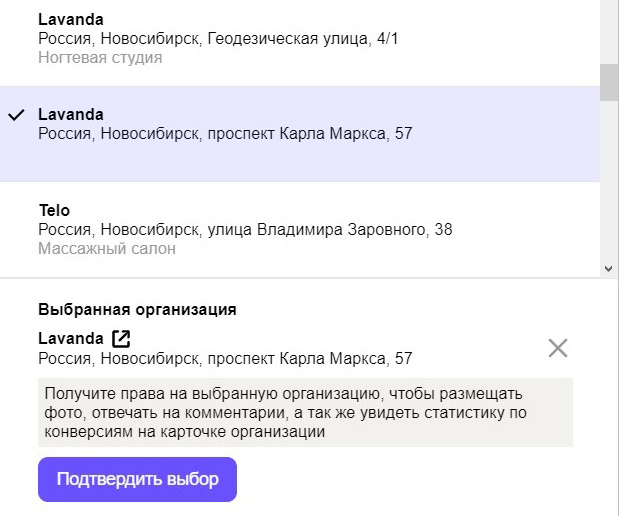The height and width of the screenshot is (516, 619).
Task: Click address Геодезическая улица, 4/1
Action: [303, 39]
